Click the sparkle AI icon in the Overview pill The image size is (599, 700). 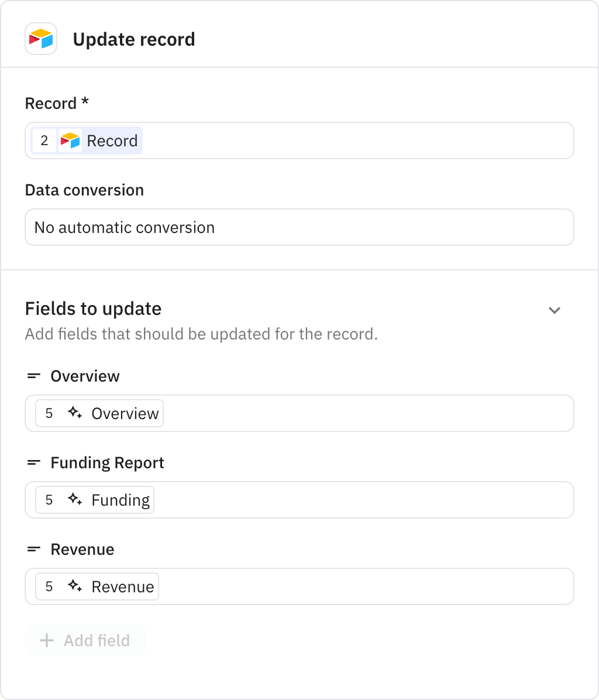(75, 413)
